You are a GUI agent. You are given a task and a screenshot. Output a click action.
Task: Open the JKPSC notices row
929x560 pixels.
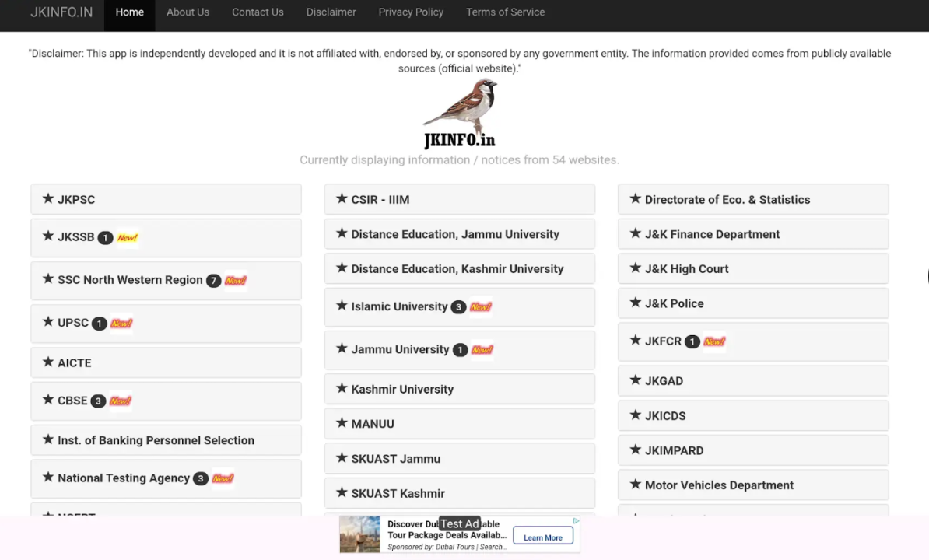coord(166,199)
